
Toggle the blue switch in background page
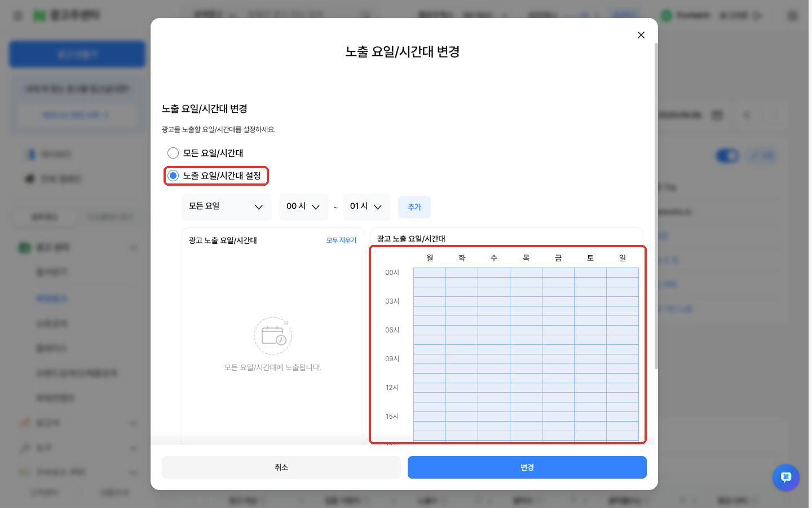(727, 155)
